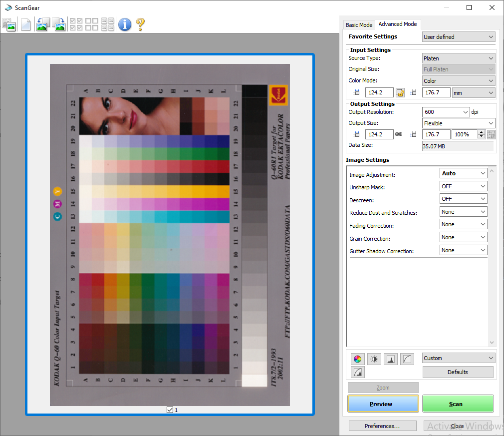Open the Output Size Flexible dropdown
This screenshot has width=504, height=436.
click(459, 123)
